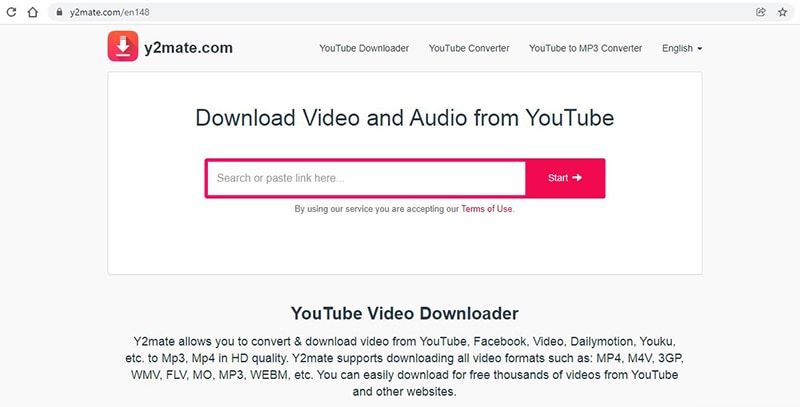
Task: View site security via the padlock icon
Action: (60, 12)
